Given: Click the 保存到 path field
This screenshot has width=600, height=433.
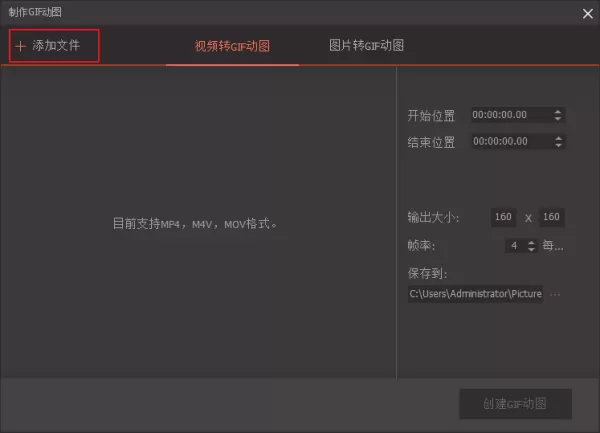Looking at the screenshot, I should tap(475, 294).
